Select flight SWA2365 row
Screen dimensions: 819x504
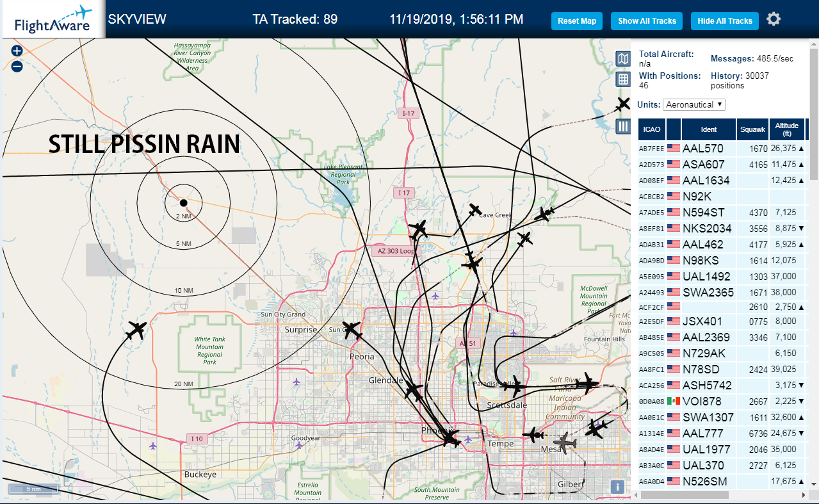pos(722,292)
